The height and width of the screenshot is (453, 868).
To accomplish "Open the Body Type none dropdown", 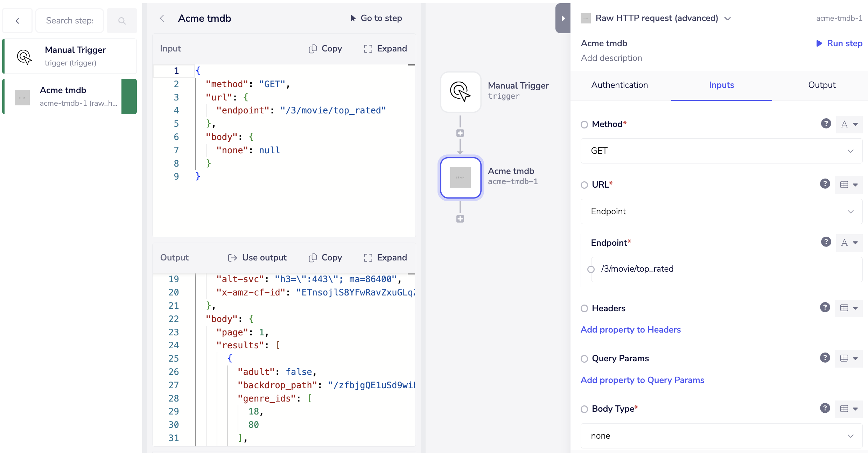I will coord(721,436).
